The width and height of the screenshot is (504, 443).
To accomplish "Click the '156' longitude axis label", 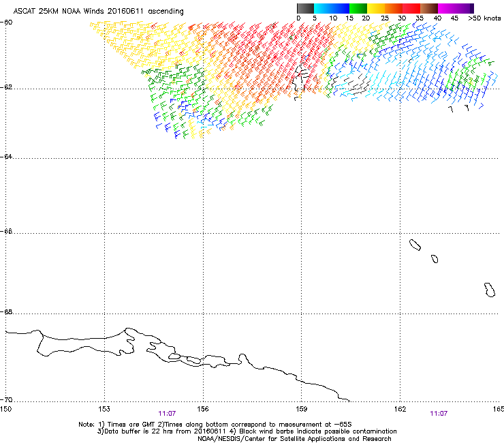I will pyautogui.click(x=203, y=409).
